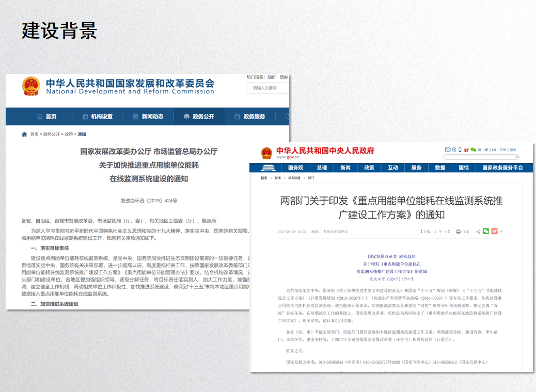Click the gov.cn national emblem logo
536x392 pixels.
(x=266, y=153)
